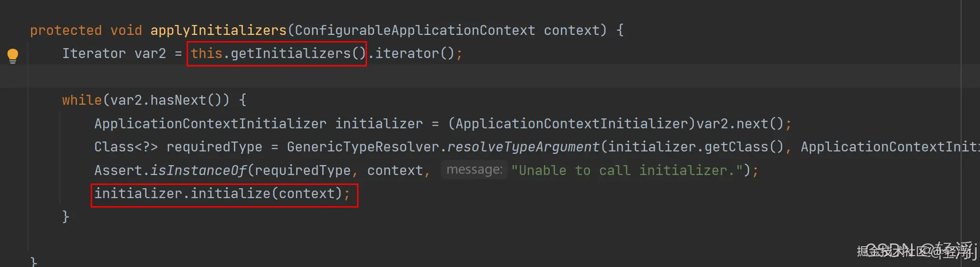Image resolution: width=980 pixels, height=267 pixels.
Task: Click the applyInitializers method name
Action: click(218, 30)
